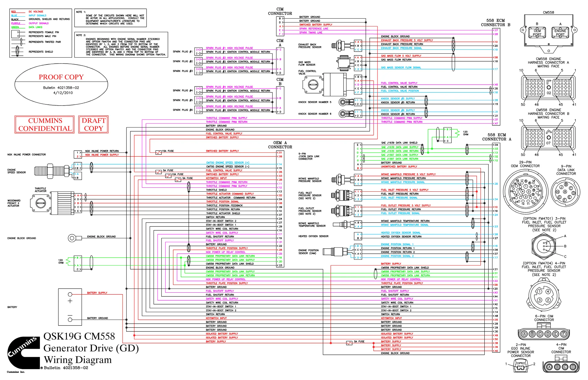This screenshot has height=380, width=588.
Task: Select the SPARK PLUG #6 label
Action: (183, 110)
